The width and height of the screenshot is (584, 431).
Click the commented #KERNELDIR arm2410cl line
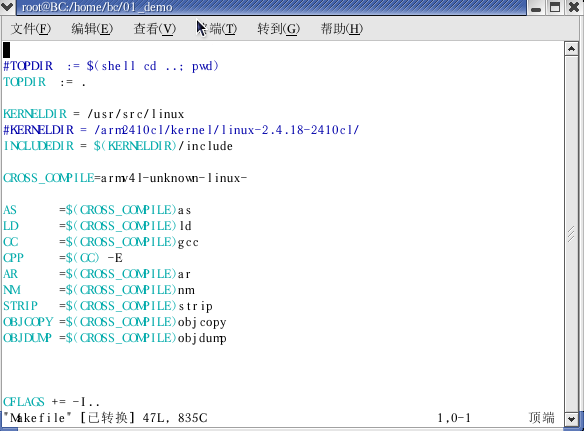pyautogui.click(x=181, y=130)
